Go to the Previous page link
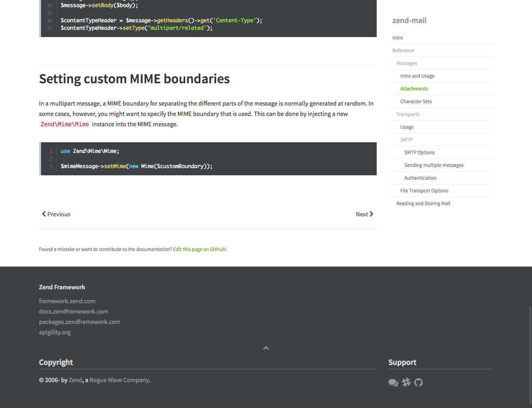This screenshot has height=408, width=532. [x=56, y=214]
